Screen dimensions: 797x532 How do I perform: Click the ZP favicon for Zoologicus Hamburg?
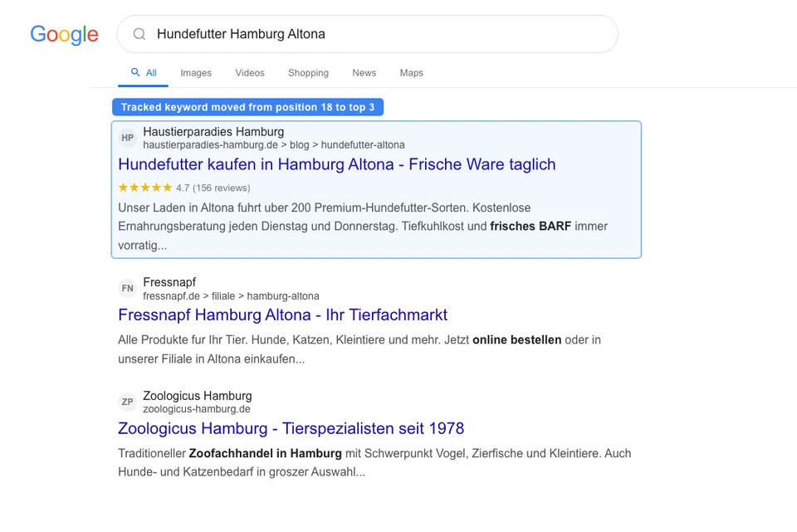pyautogui.click(x=127, y=402)
